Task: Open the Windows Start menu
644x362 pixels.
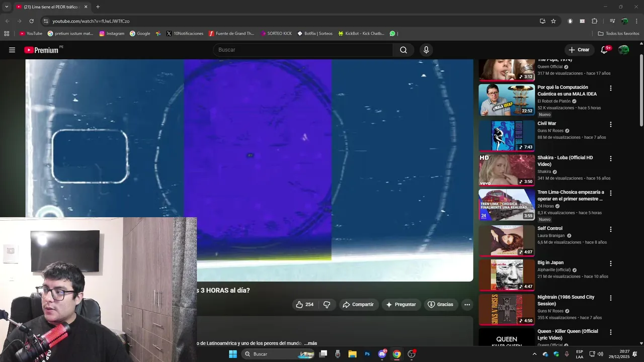Action: tap(232, 354)
